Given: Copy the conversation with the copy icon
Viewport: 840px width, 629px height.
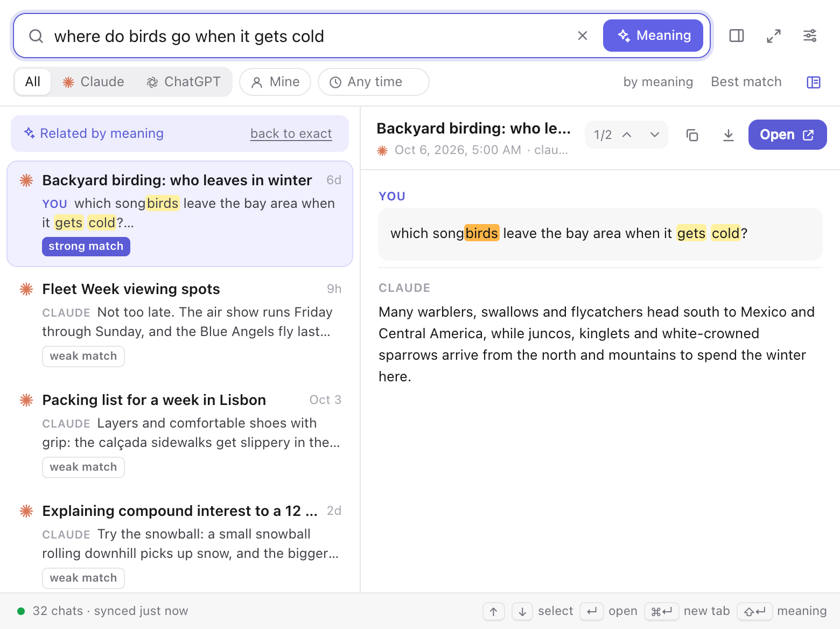Looking at the screenshot, I should tap(692, 135).
